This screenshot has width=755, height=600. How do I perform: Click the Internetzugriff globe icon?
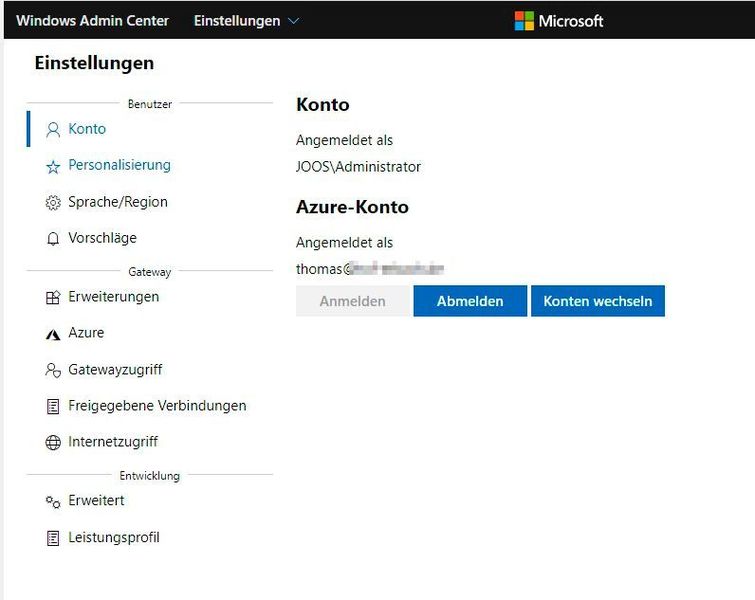pos(53,442)
